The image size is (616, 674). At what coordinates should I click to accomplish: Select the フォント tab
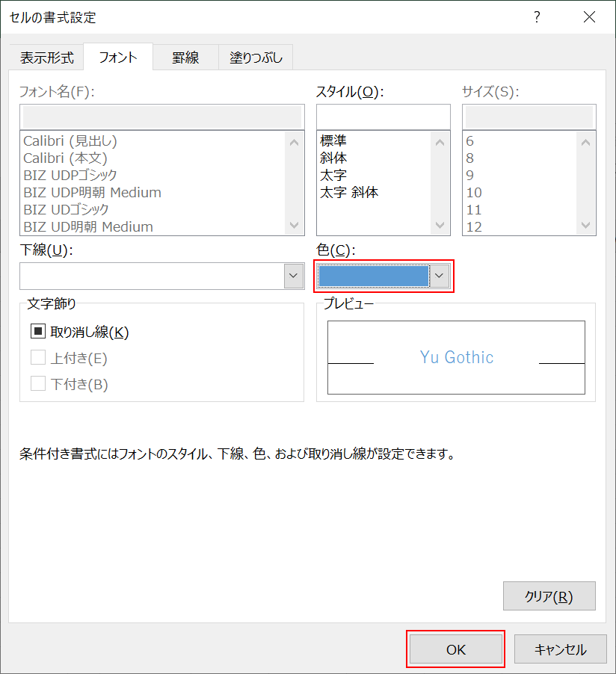click(x=117, y=57)
